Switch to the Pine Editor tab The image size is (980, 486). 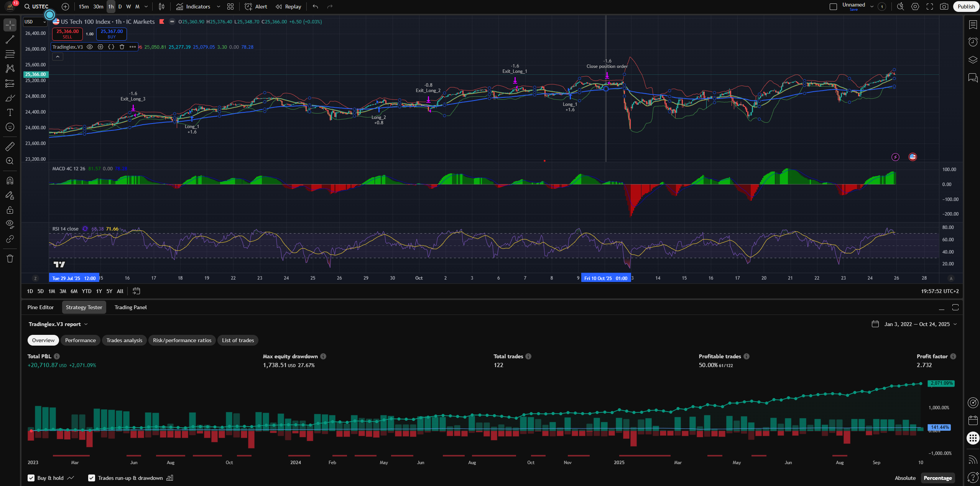click(41, 307)
